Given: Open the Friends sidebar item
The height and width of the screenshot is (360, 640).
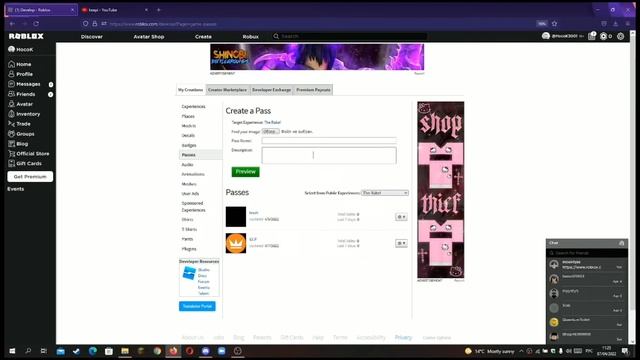Looking at the screenshot, I should (x=22, y=94).
